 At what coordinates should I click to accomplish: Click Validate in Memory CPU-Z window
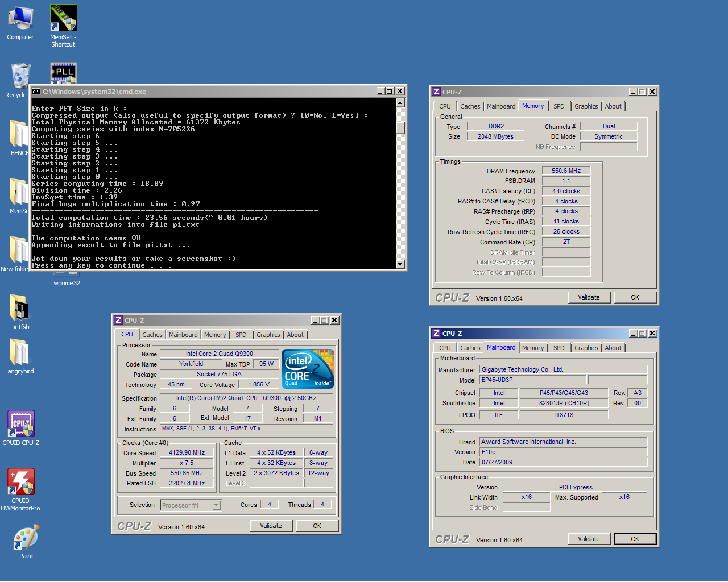coord(589,297)
